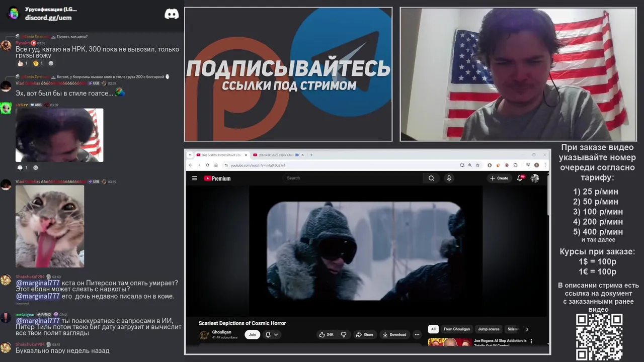Click the Ryouko username in chat
The image size is (644, 362).
coord(23,43)
